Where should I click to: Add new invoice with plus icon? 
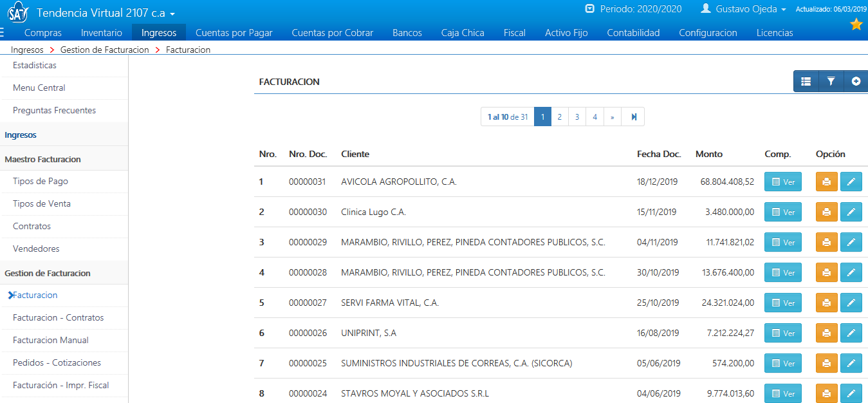click(856, 81)
